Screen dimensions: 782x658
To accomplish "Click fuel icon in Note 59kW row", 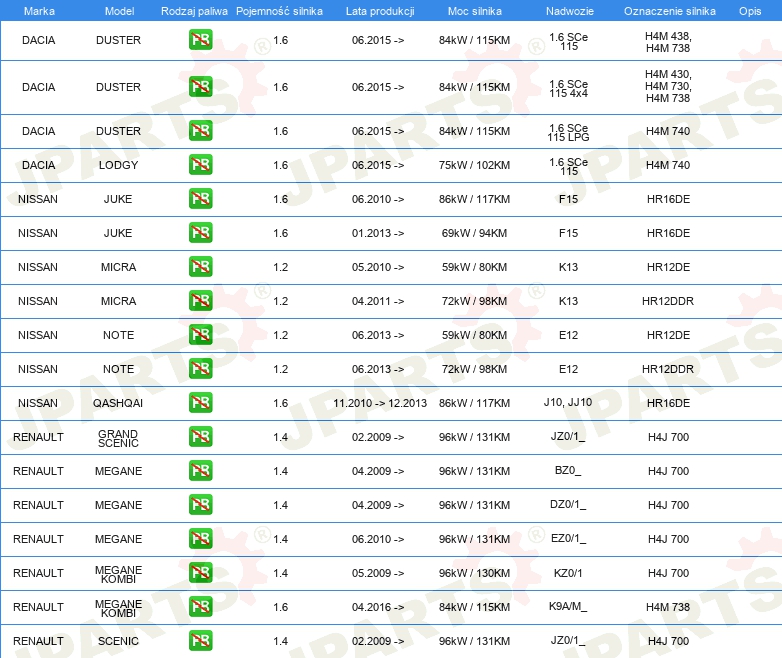I will tap(200, 335).
